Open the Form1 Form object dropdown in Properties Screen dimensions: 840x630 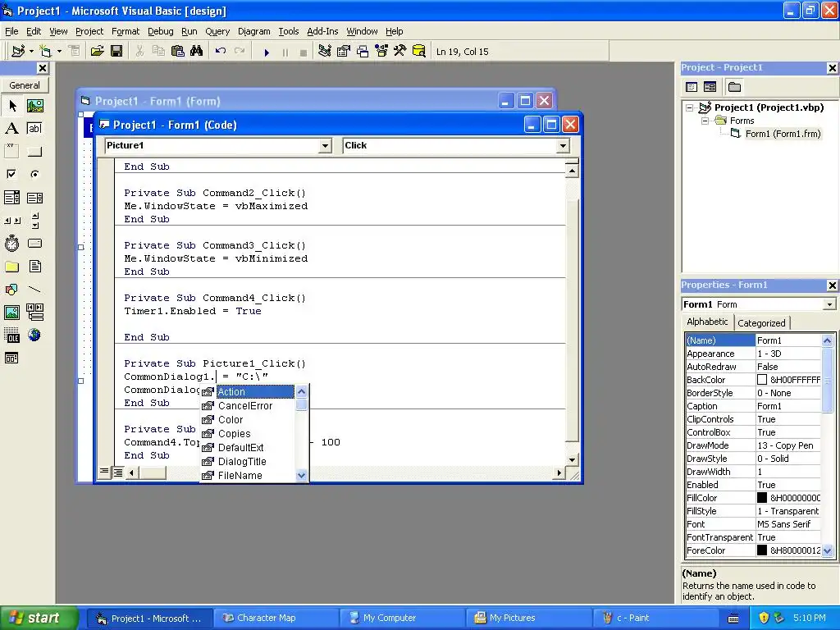pos(829,304)
